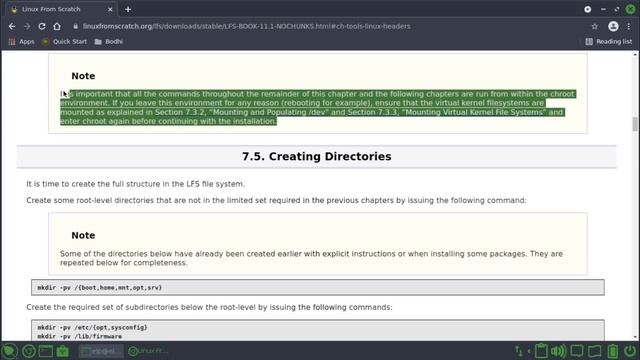Bookmark this page with the star
The image size is (640, 360).
(x=595, y=26)
